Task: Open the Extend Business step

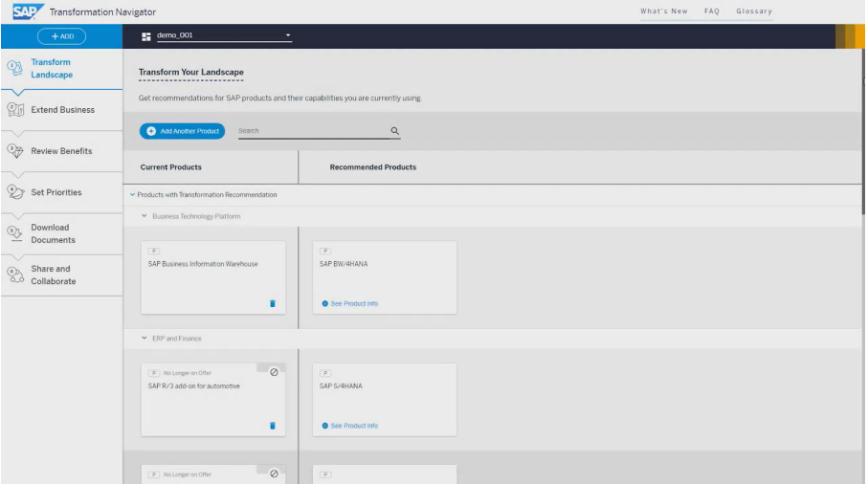Action: tap(62, 110)
